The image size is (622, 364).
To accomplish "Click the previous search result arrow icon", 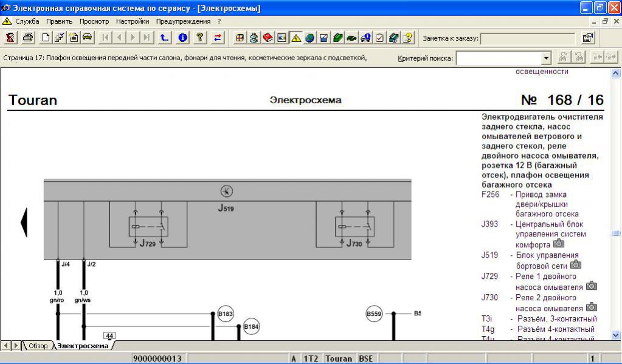I will click(597, 58).
